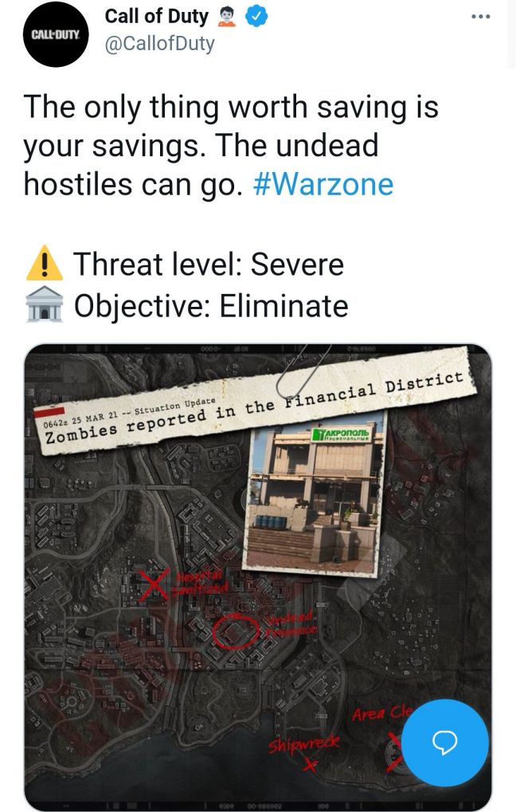The height and width of the screenshot is (812, 516).
Task: Click the red X near Hospital label
Action: (154, 585)
